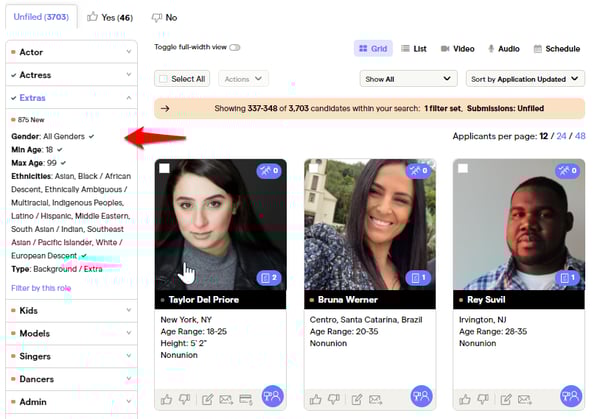
Task: Expand the Dancers role section
Action: (72, 379)
